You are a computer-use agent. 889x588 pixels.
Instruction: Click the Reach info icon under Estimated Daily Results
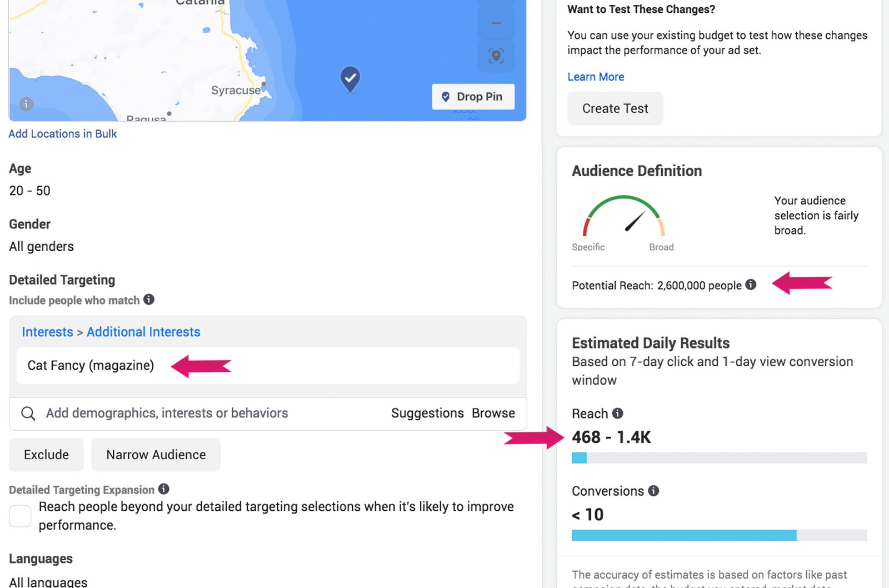pyautogui.click(x=617, y=413)
